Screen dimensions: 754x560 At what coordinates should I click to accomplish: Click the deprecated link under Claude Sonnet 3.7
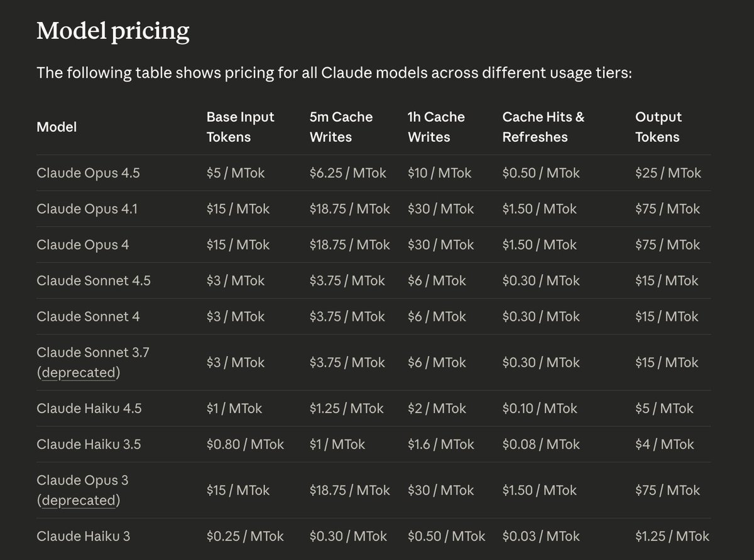(79, 373)
